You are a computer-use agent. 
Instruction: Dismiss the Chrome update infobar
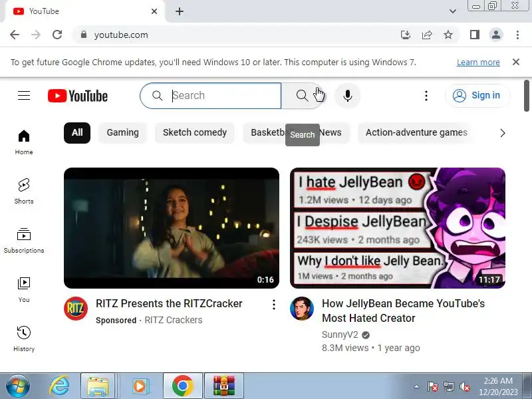pos(516,62)
